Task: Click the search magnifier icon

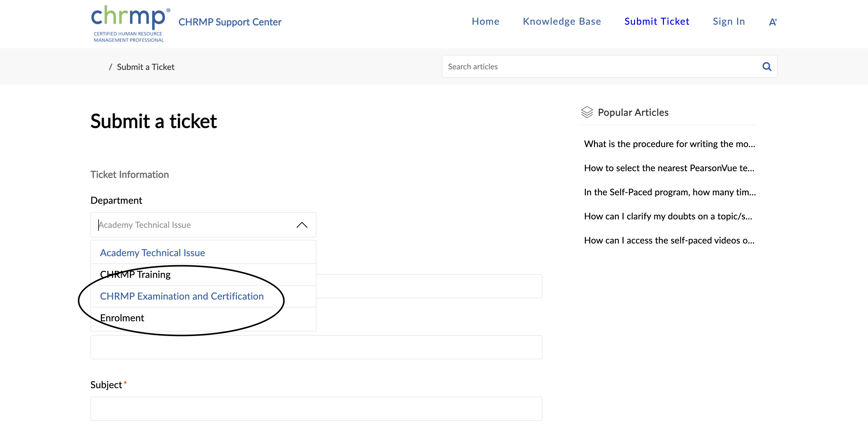Action: coord(766,67)
